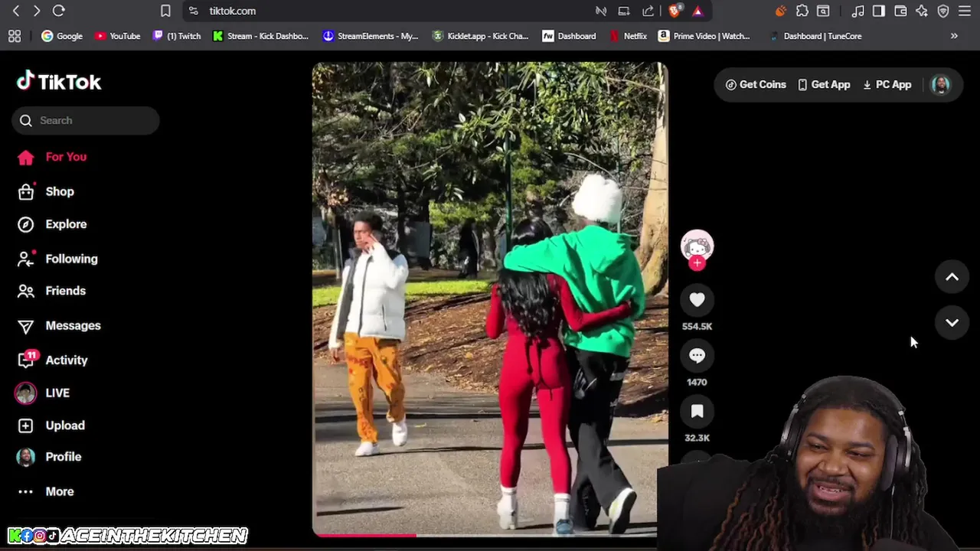Open LIVE in the sidebar
Image resolution: width=980 pixels, height=551 pixels.
click(43, 393)
